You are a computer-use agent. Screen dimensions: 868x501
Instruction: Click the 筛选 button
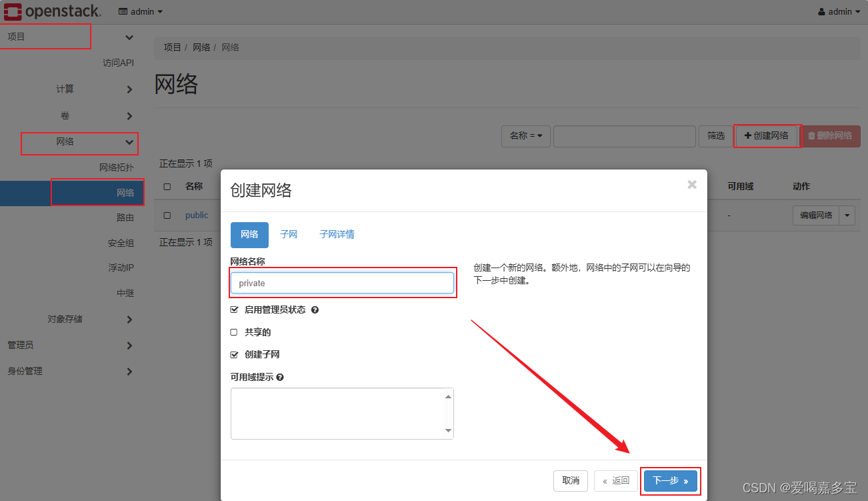click(x=716, y=135)
